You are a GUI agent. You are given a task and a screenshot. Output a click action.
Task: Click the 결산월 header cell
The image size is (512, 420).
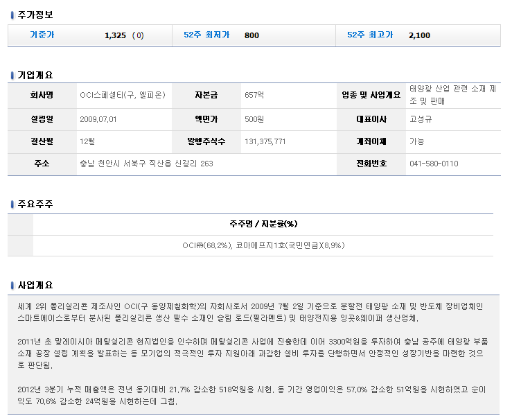42,142
